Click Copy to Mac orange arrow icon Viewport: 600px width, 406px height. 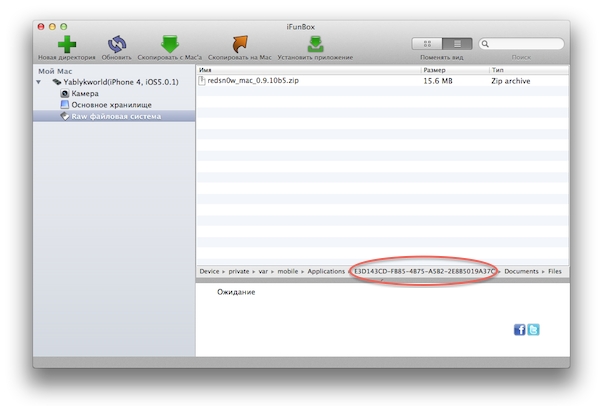pos(240,44)
